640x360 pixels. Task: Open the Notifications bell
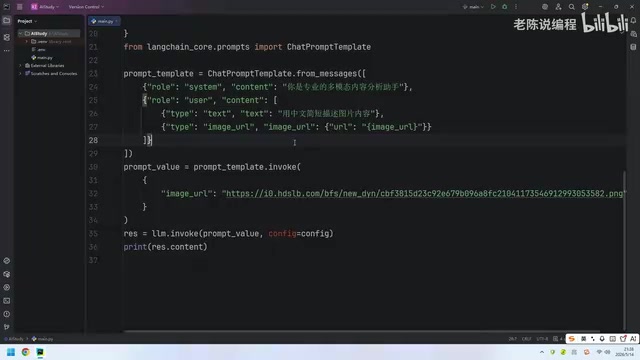[633, 20]
